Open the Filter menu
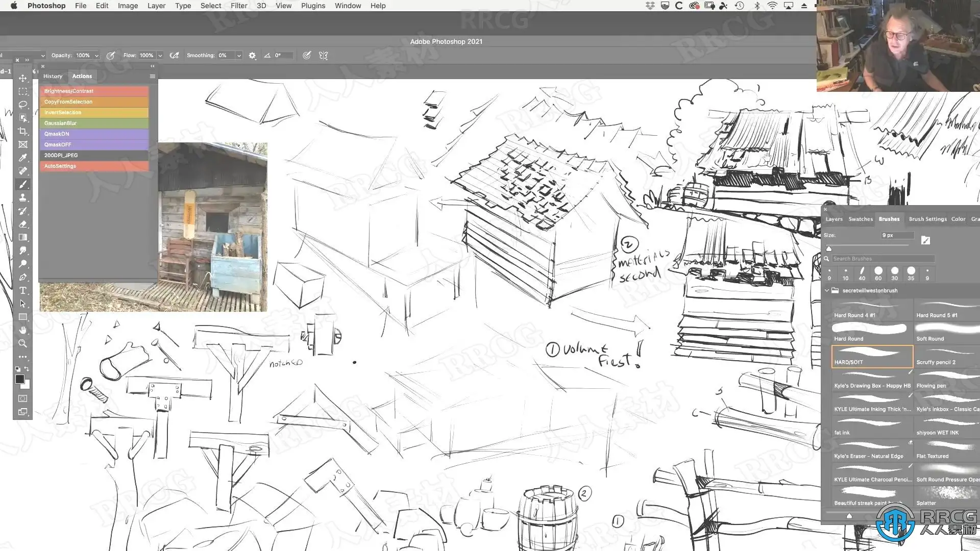 tap(238, 6)
